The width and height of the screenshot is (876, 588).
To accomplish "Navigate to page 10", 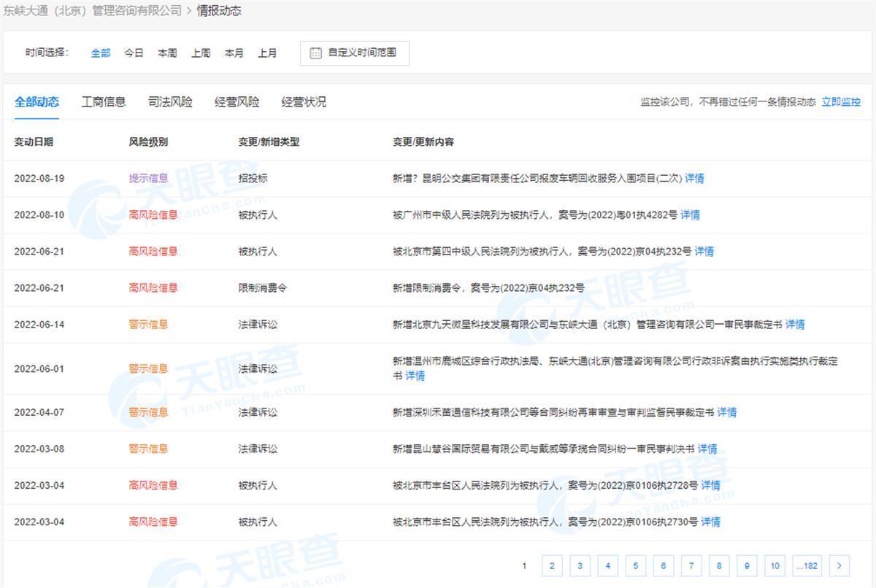I will [775, 565].
